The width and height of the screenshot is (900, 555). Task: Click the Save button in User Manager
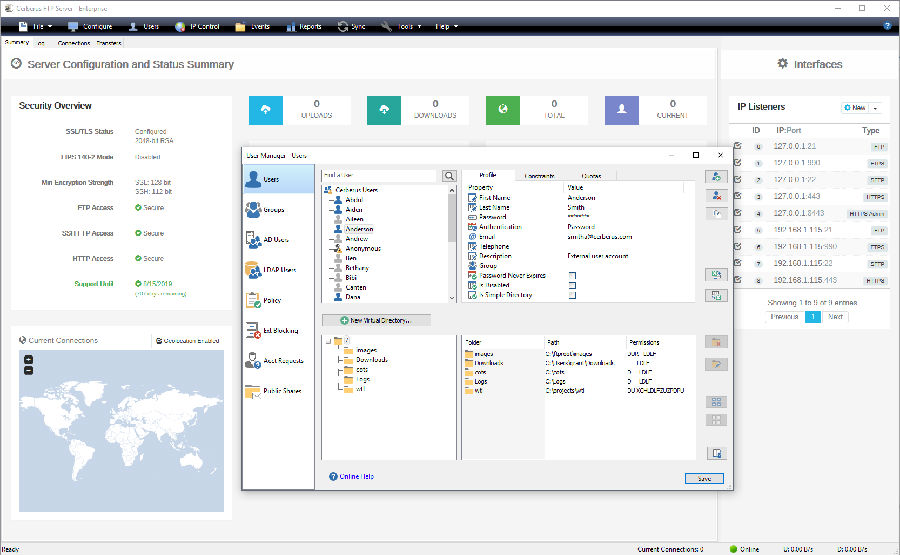point(704,478)
